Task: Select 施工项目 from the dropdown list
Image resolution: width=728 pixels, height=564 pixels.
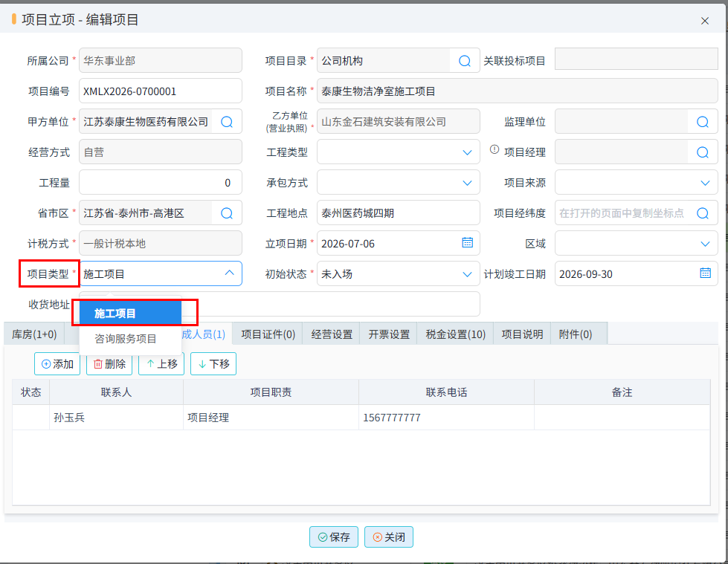Action: tap(130, 314)
